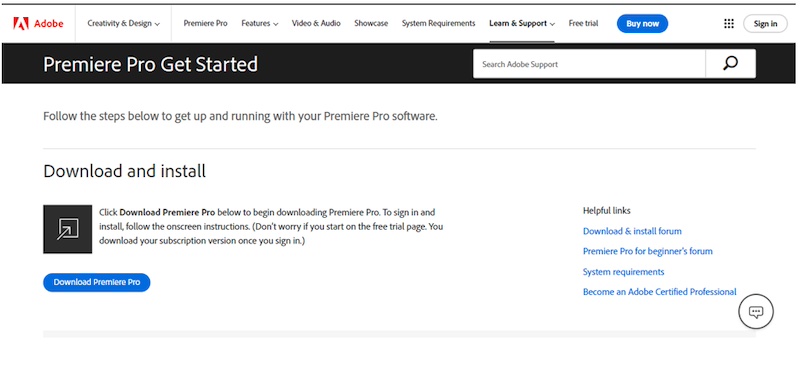The image size is (800, 385).
Task: Go to Video & Audio menu item
Action: pos(316,23)
